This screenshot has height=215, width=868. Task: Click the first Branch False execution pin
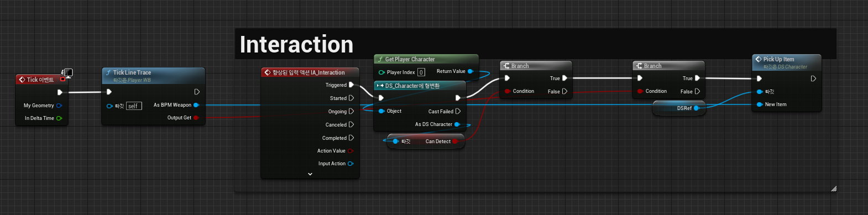click(x=564, y=92)
